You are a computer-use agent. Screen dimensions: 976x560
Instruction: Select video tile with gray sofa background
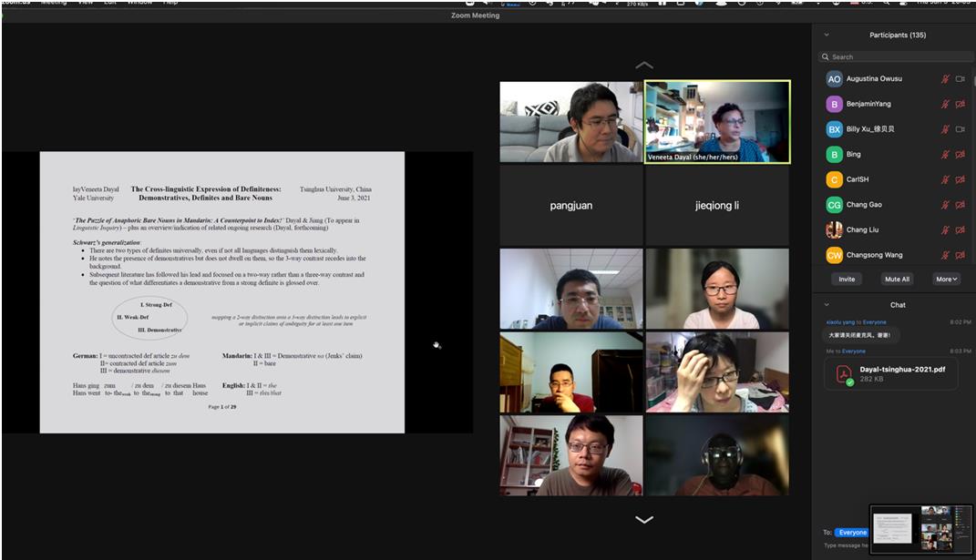pyautogui.click(x=570, y=122)
